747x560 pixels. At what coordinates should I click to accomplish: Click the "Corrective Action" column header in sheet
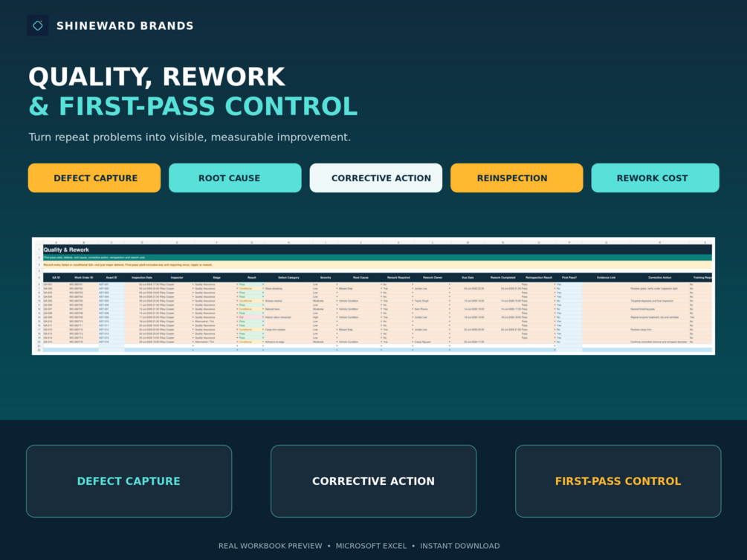pos(660,277)
